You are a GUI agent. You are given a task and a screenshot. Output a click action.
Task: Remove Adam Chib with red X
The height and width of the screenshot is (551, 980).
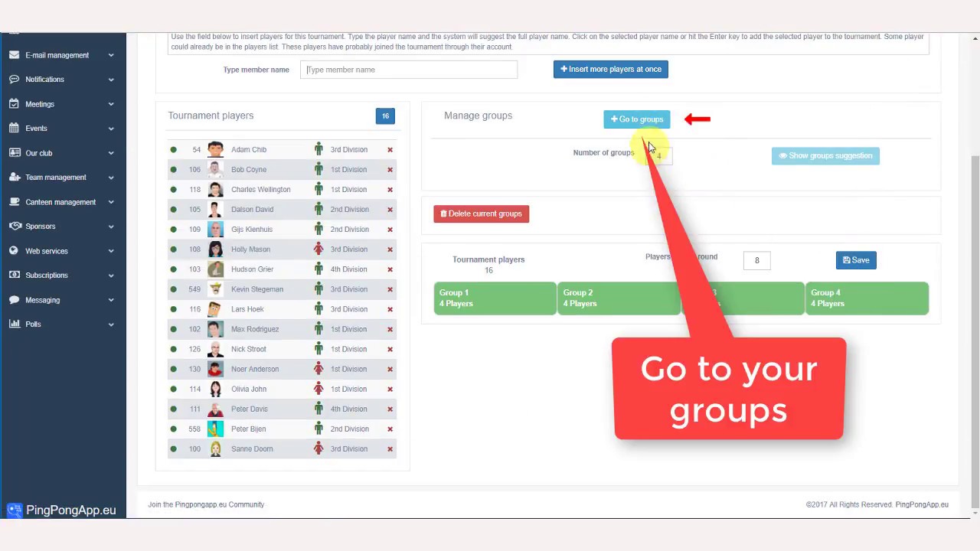point(390,150)
